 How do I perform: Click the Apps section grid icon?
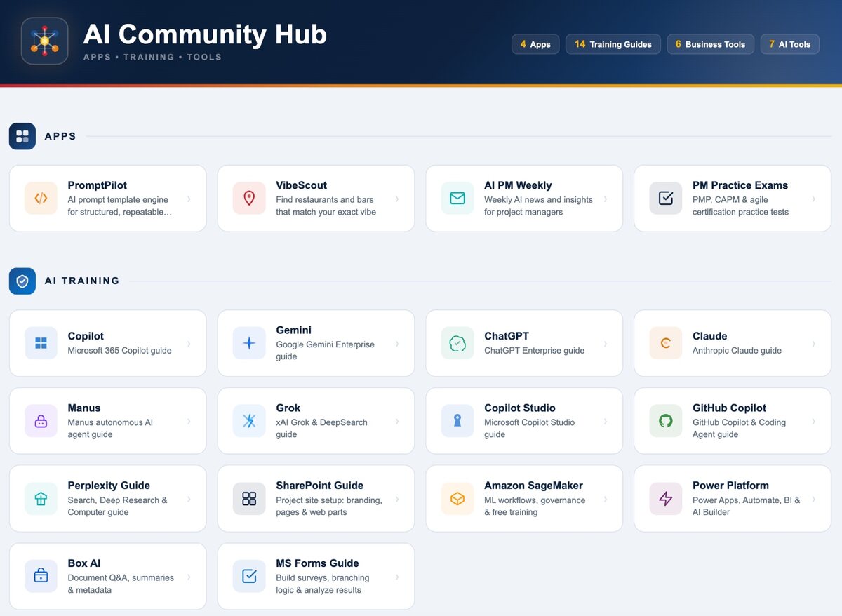click(22, 136)
